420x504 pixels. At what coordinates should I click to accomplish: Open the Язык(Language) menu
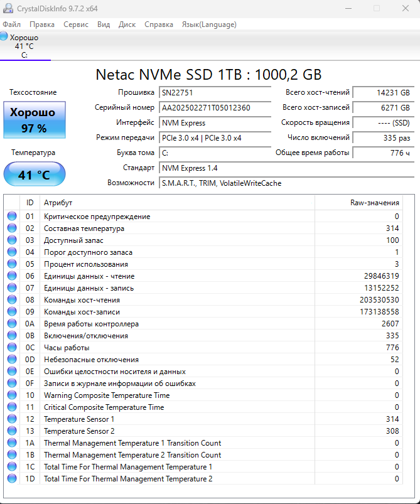click(209, 24)
